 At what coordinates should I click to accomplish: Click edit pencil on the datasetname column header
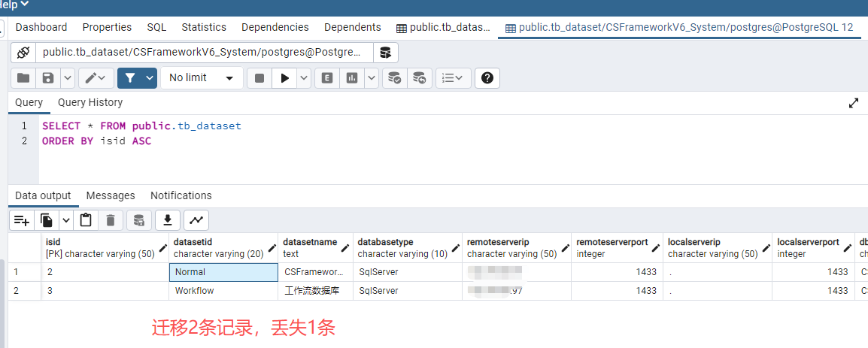pos(347,249)
